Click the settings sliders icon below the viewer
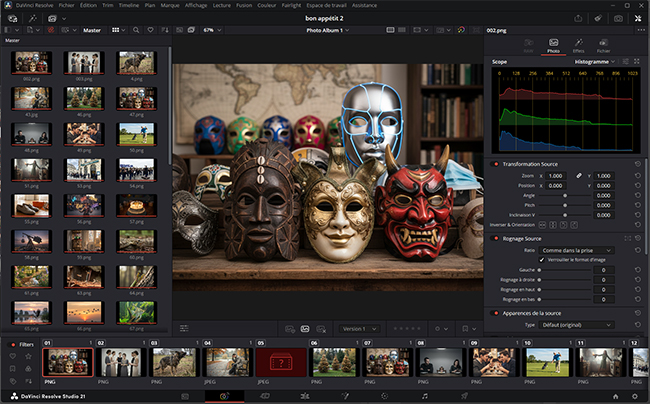 point(184,329)
